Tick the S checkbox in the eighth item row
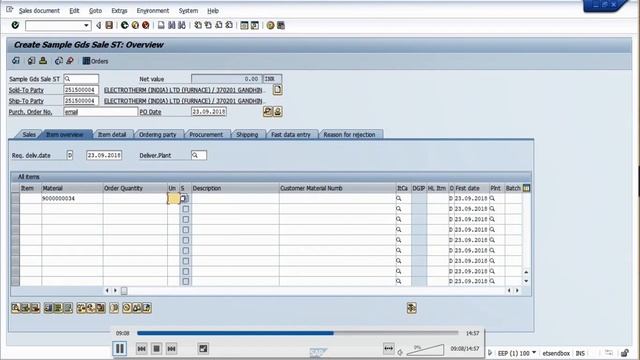This screenshot has height=360, width=640. pos(186,271)
